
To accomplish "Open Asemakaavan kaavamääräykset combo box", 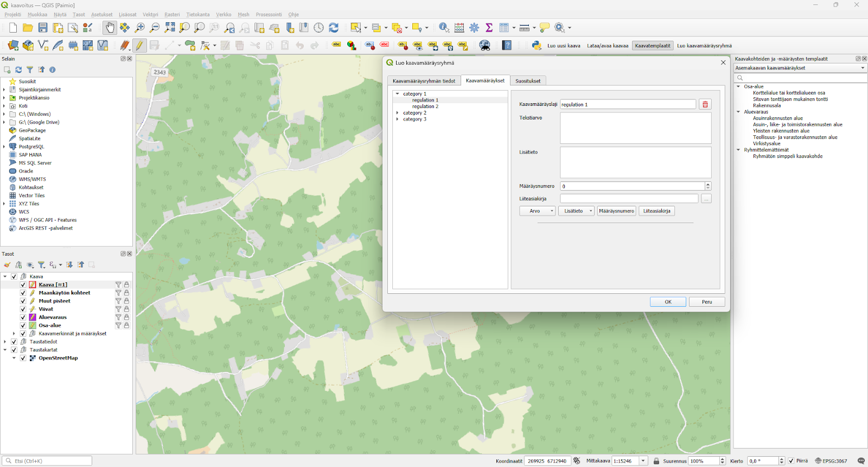I will pos(800,68).
